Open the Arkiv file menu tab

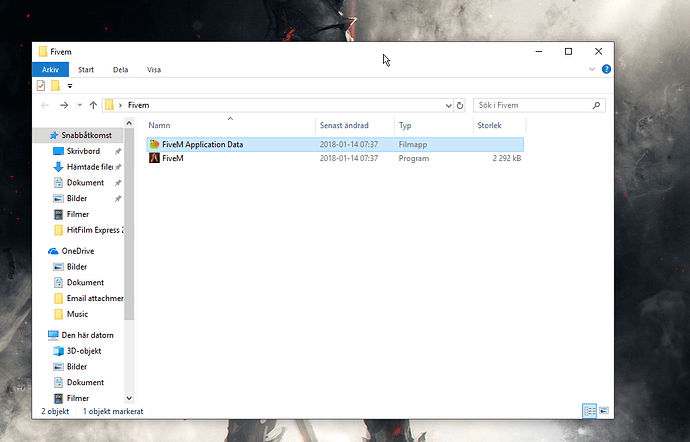[50, 70]
